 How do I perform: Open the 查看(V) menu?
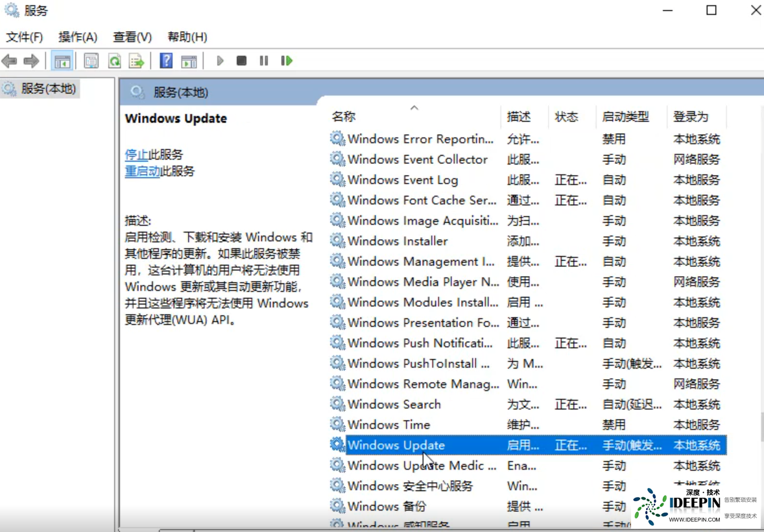pos(132,37)
